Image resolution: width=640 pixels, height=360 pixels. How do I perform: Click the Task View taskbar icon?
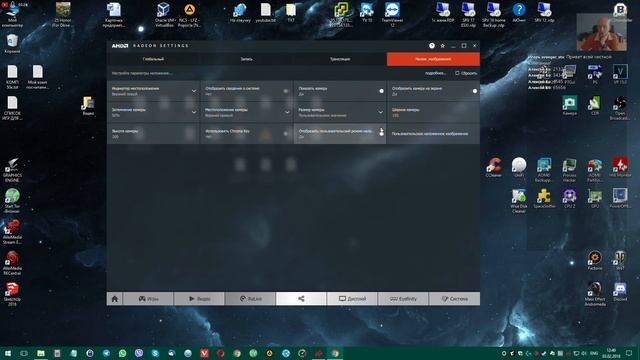[x=24, y=353]
